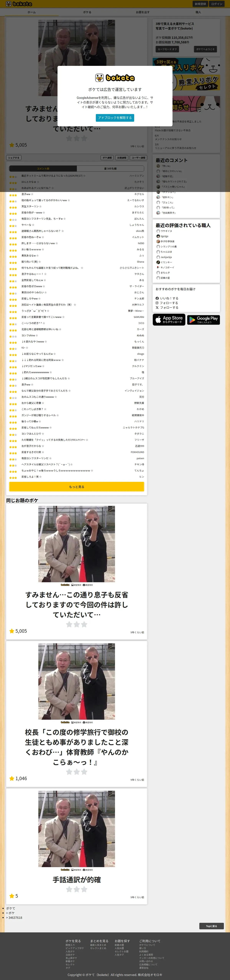This screenshot has width=230, height=980.
Task: Click the avatar of craftsman キノコボーイ
Action: tap(158, 267)
